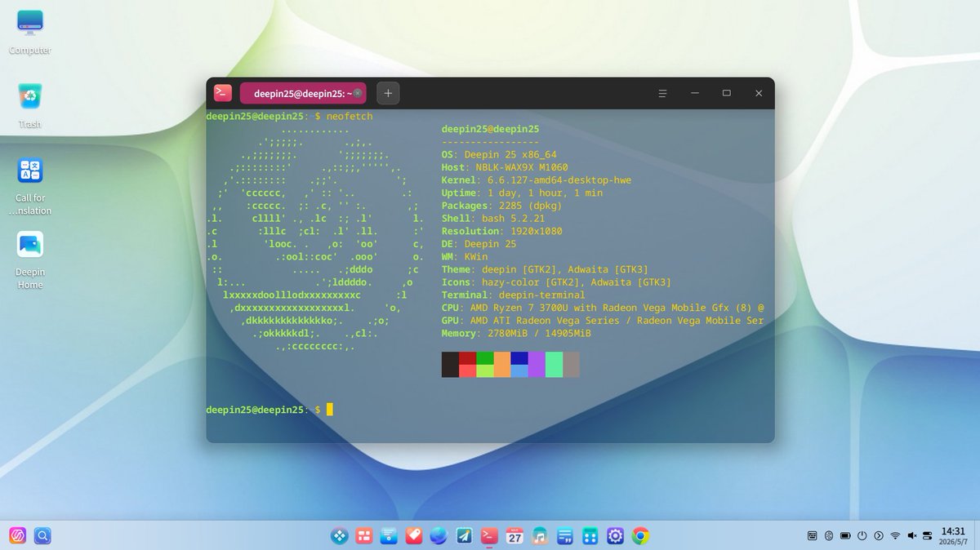Click the battery indicator in the tray
Image resolution: width=980 pixels, height=550 pixels.
coord(845,535)
